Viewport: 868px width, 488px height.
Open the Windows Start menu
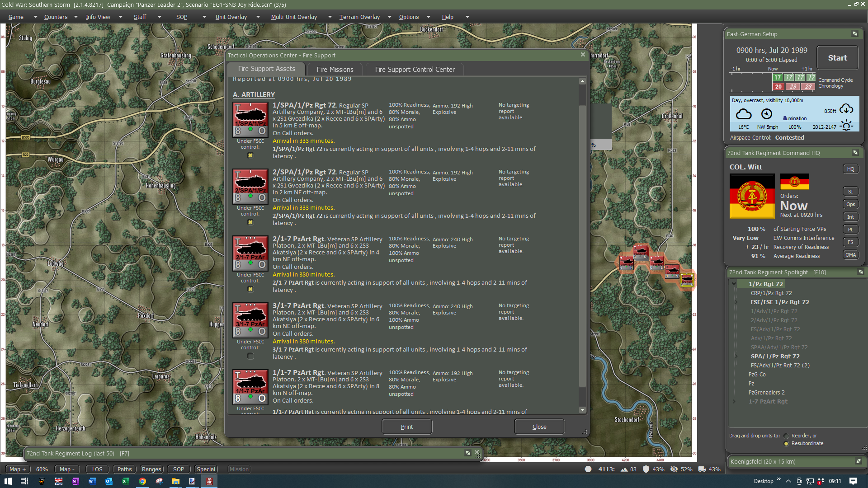(x=8, y=481)
